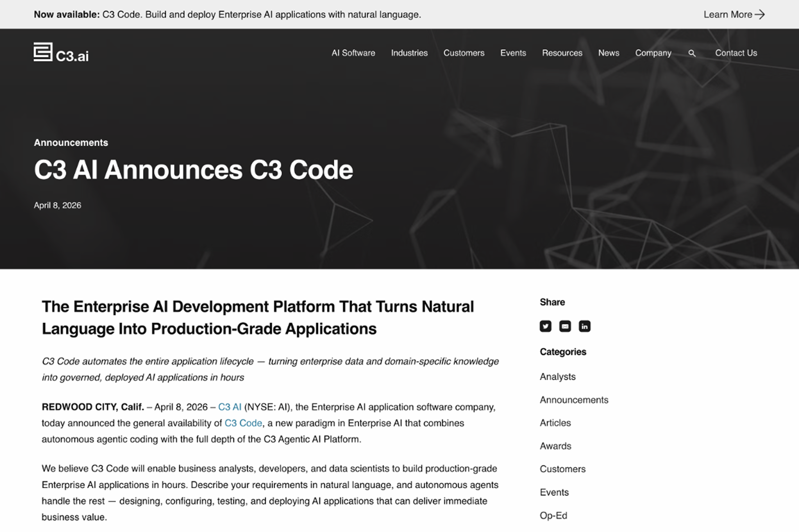Open the Industries menu
799x532 pixels.
coord(409,53)
